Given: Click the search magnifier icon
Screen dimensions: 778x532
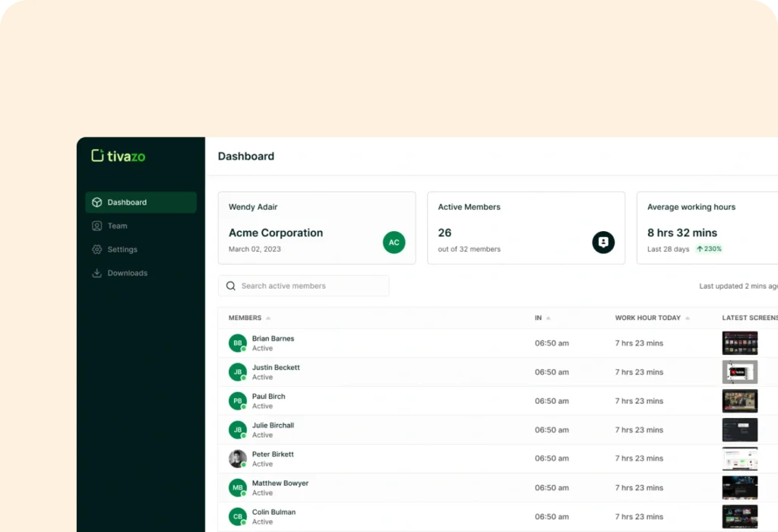Looking at the screenshot, I should click(231, 286).
